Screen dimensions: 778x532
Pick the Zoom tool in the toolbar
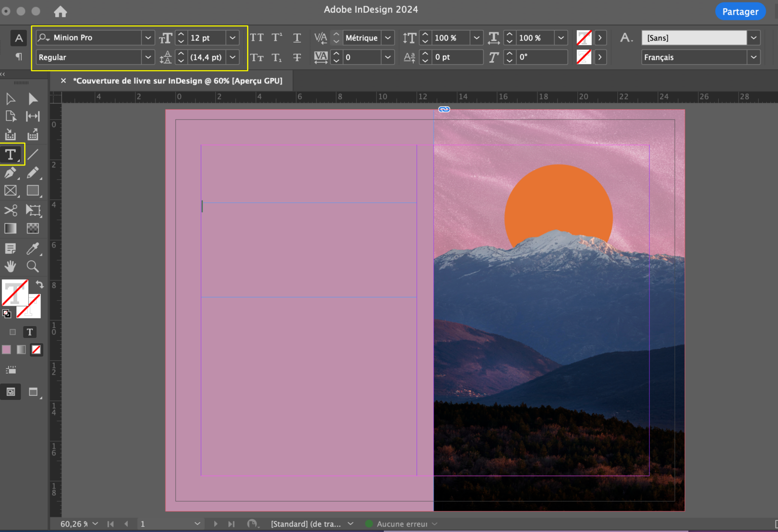pos(33,266)
